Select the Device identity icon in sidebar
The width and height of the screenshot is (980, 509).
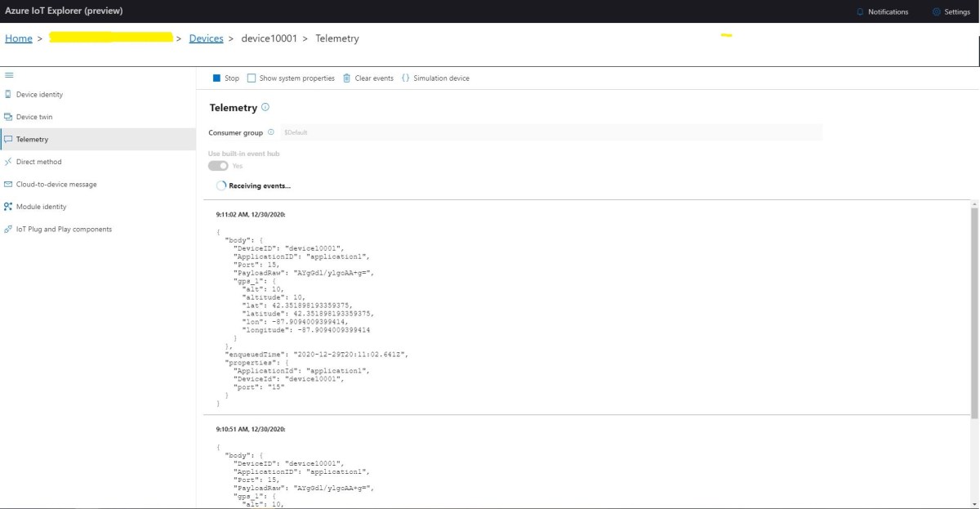(x=9, y=94)
